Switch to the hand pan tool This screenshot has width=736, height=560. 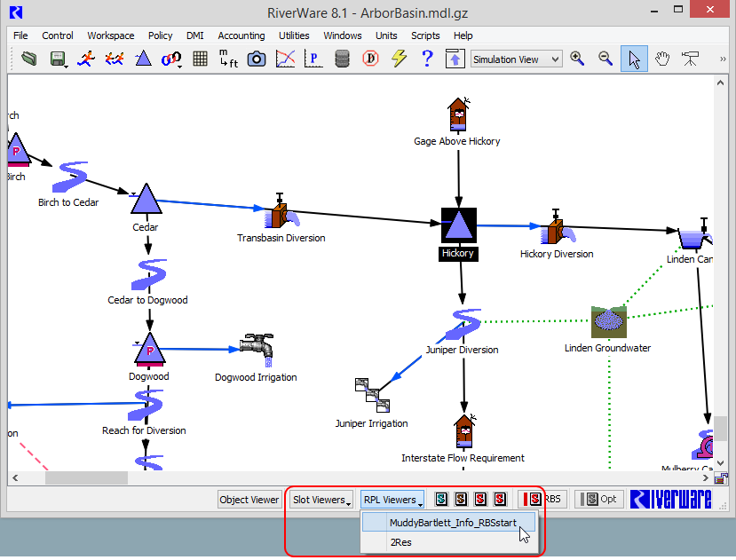click(x=662, y=59)
